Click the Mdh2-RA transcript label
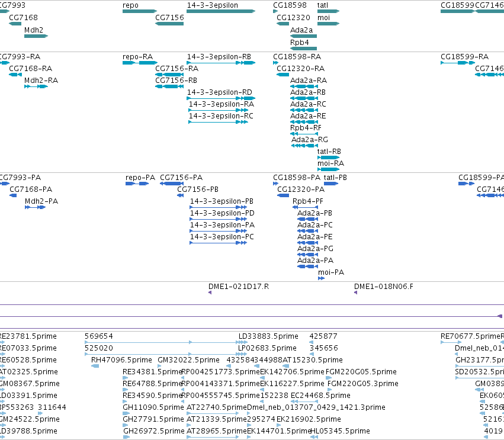Screen dimensions: 504x440 click(41, 81)
